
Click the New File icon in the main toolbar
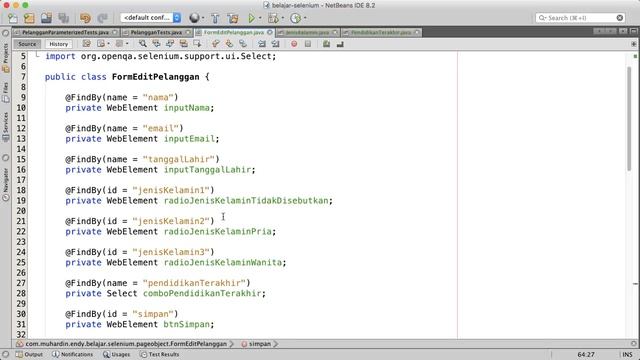[x=13, y=18]
